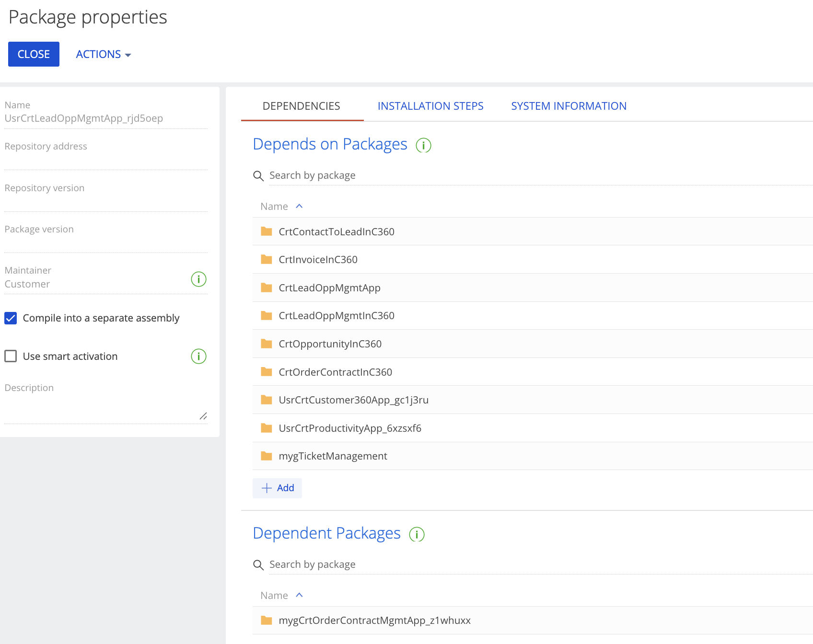Toggle Name sort order in Depends on Packages
Image resolution: width=813 pixels, height=644 pixels.
point(299,207)
